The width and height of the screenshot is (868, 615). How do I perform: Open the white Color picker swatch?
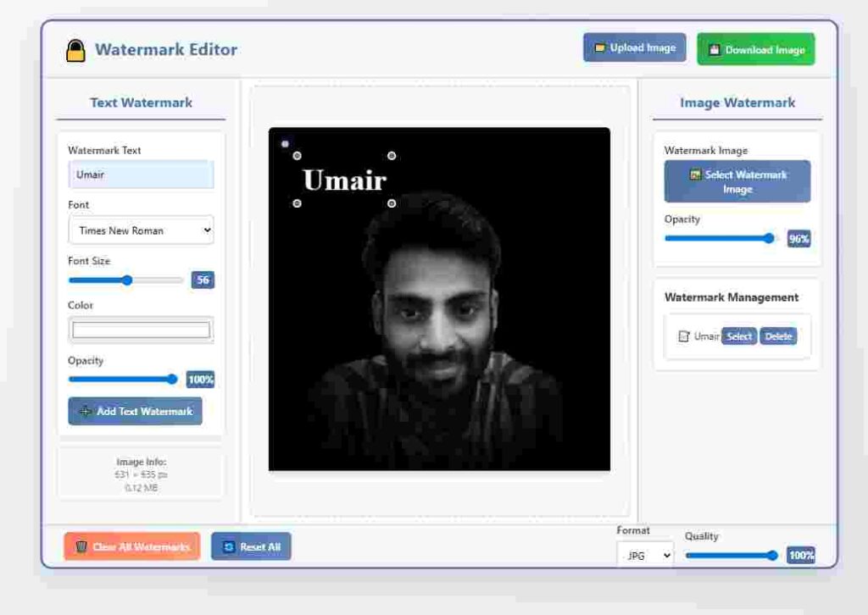141,330
